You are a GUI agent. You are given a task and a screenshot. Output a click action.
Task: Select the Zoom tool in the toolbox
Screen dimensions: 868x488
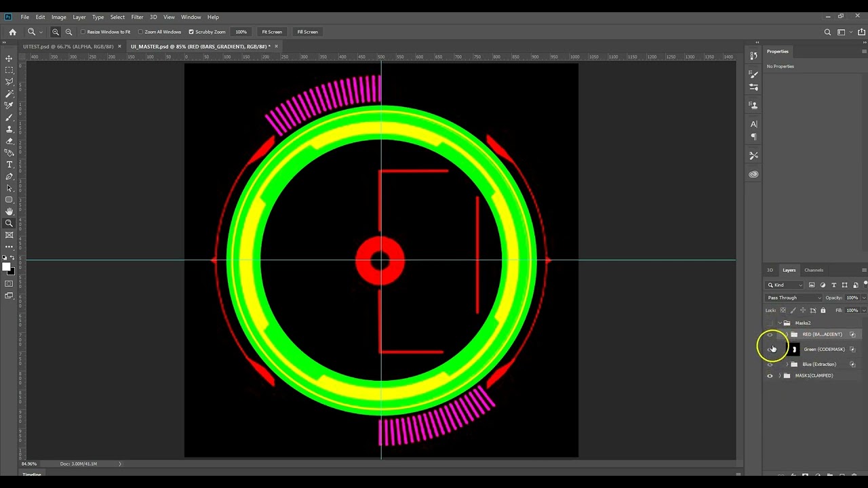click(9, 223)
